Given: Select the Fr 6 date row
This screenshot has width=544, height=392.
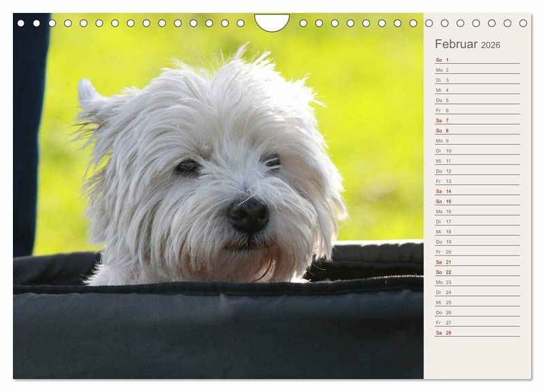Looking at the screenshot, I should pyautogui.click(x=477, y=110).
